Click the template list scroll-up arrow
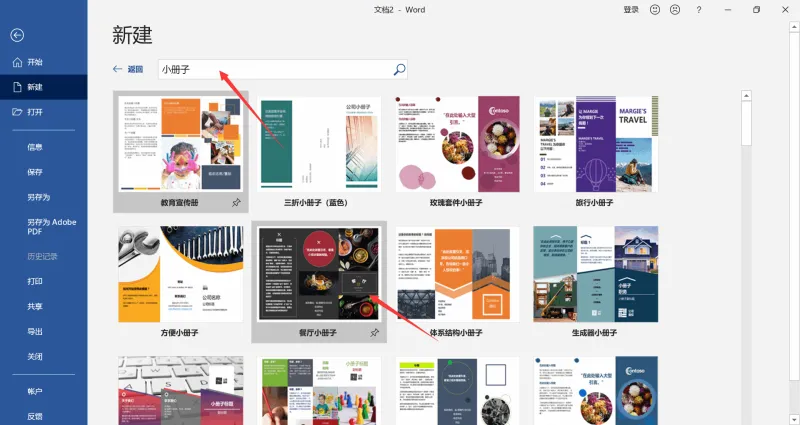The image size is (800, 425). pos(746,95)
